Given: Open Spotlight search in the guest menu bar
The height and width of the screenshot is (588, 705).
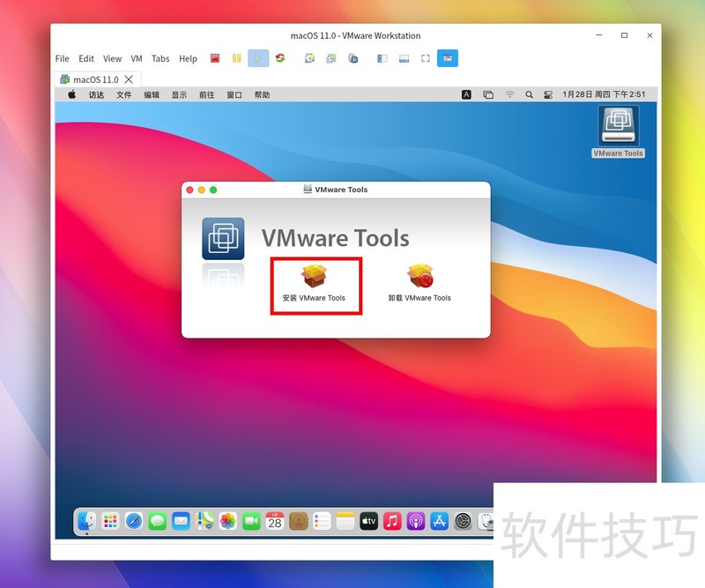Looking at the screenshot, I should (530, 93).
